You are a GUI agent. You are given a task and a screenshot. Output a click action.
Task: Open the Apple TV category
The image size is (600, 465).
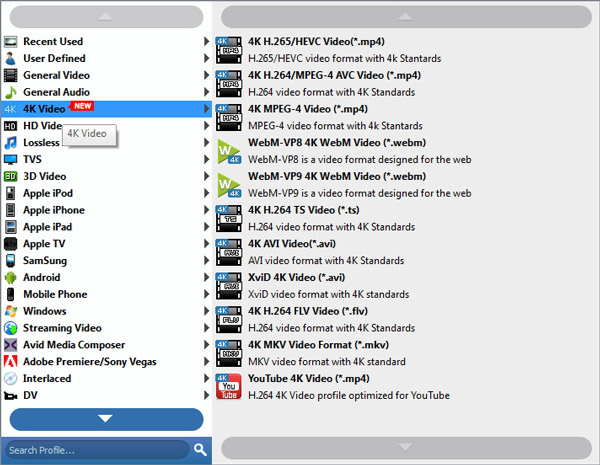tap(106, 243)
